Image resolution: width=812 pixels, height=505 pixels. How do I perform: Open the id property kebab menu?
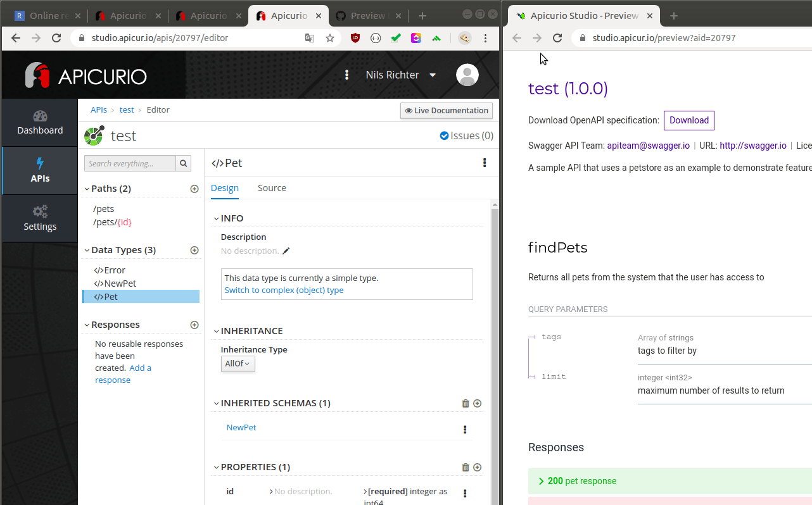point(465,494)
